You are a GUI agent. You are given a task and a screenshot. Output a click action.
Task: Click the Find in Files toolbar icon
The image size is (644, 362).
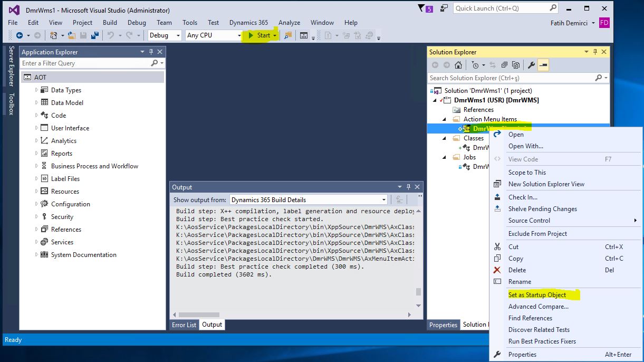(288, 35)
